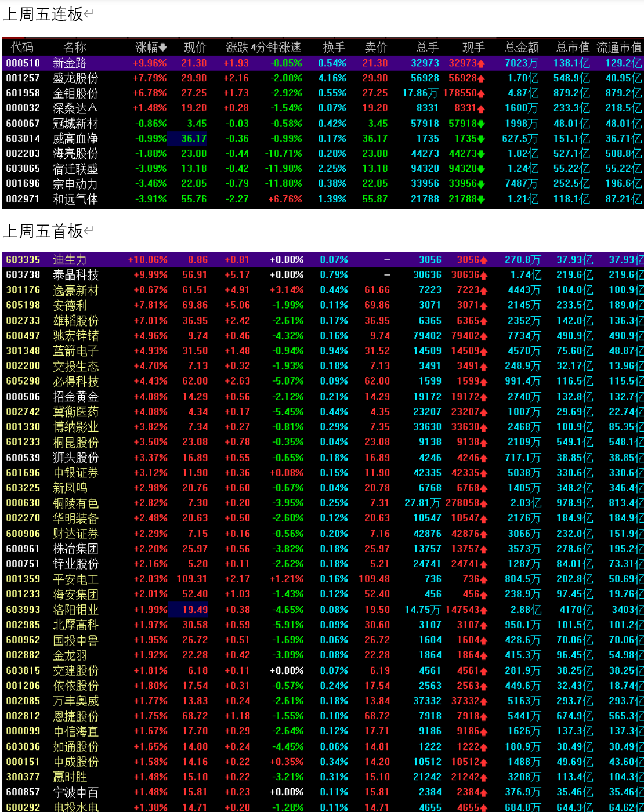
Task: Select stock row 中成股份
Action: coord(323,762)
